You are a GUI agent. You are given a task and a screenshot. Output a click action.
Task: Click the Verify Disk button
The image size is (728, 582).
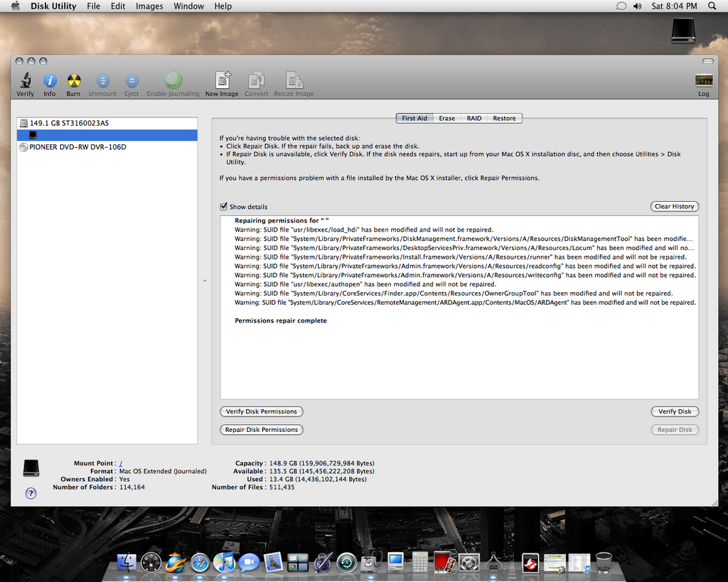tap(675, 411)
